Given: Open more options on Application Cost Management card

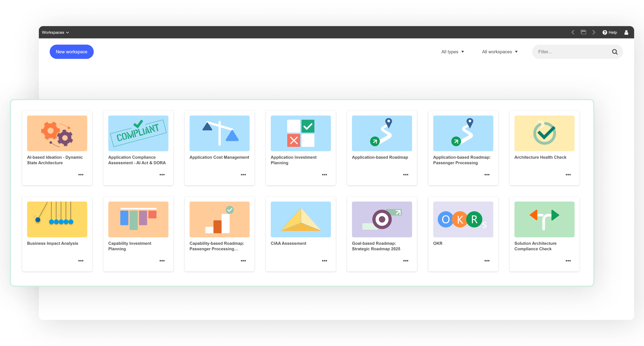Looking at the screenshot, I should point(243,174).
